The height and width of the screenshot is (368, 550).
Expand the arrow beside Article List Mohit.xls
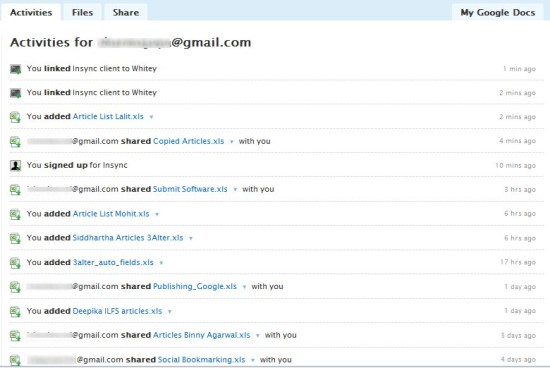click(157, 214)
